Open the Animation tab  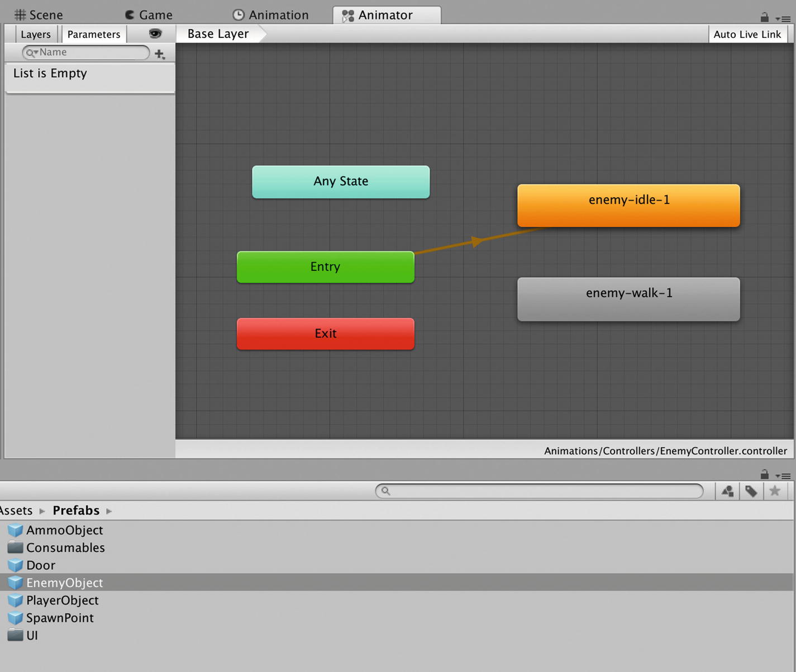[x=271, y=15]
